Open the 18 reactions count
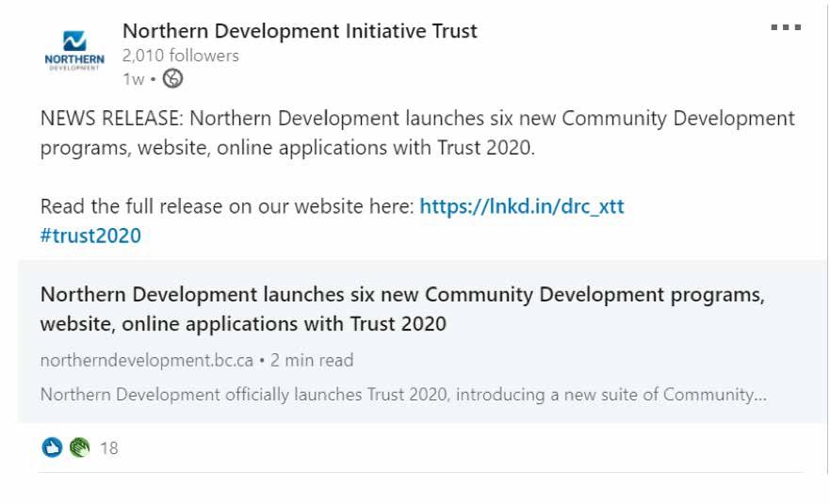The height and width of the screenshot is (504, 830). coord(109,448)
